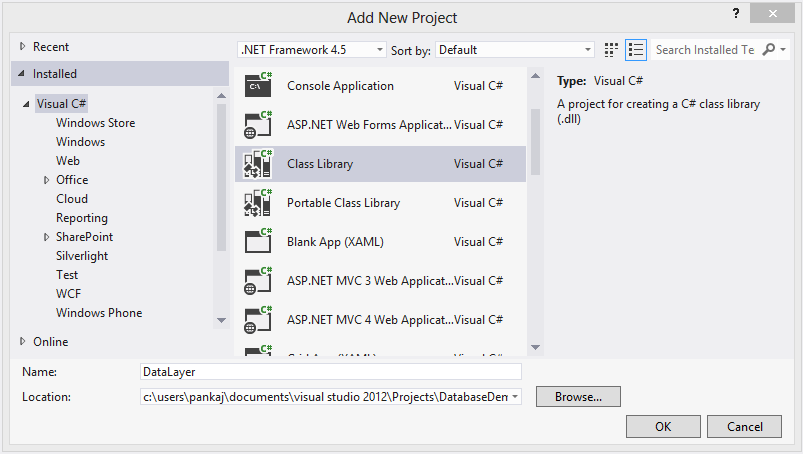Click the ASP.NET MVC 3 Web Application icon
The height and width of the screenshot is (454, 803).
point(258,280)
